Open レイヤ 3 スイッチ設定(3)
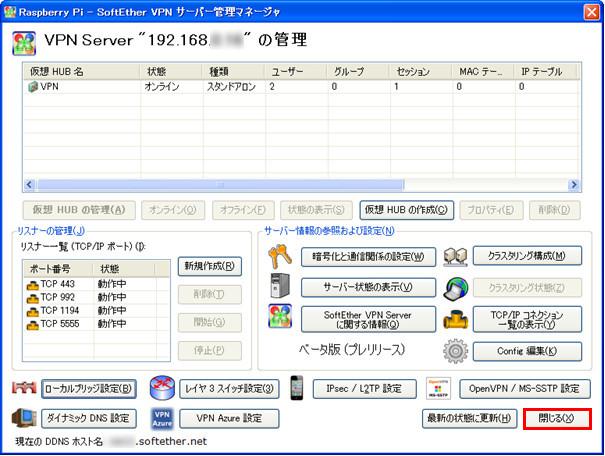The image size is (605, 456). pyautogui.click(x=229, y=388)
